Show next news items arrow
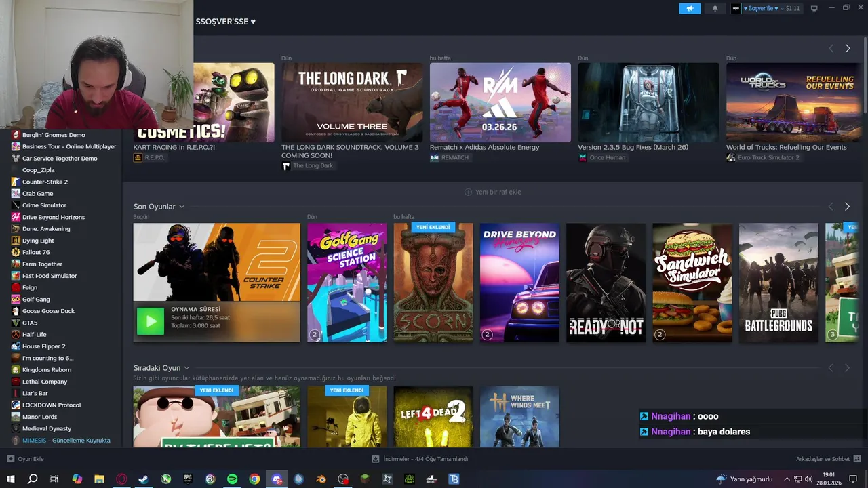This screenshot has width=868, height=488. [x=847, y=49]
